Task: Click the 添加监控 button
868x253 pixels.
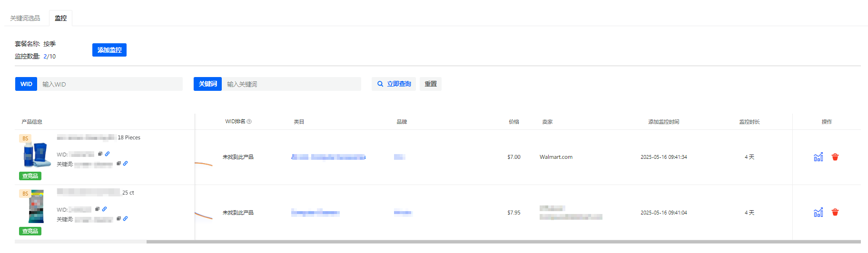Action: [x=109, y=50]
